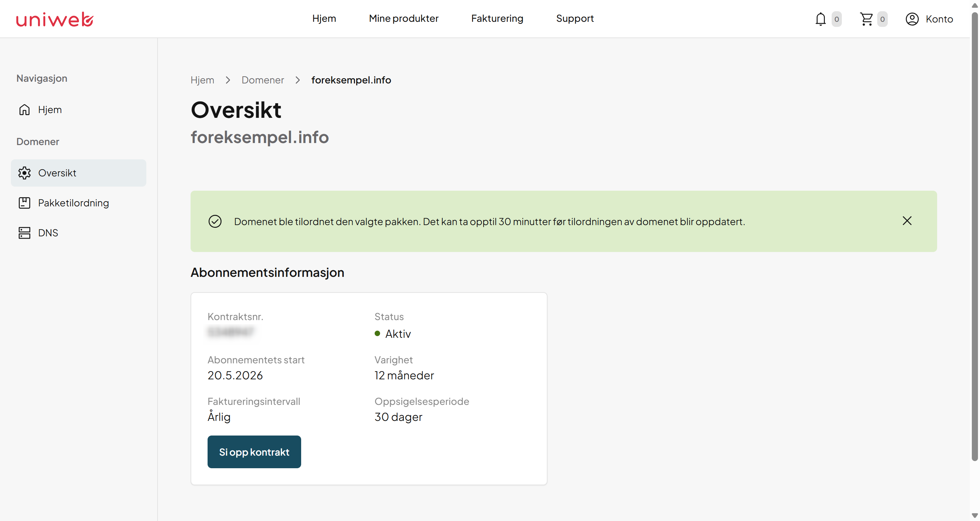Click the foreksempel.info subtitle heading

tap(260, 137)
